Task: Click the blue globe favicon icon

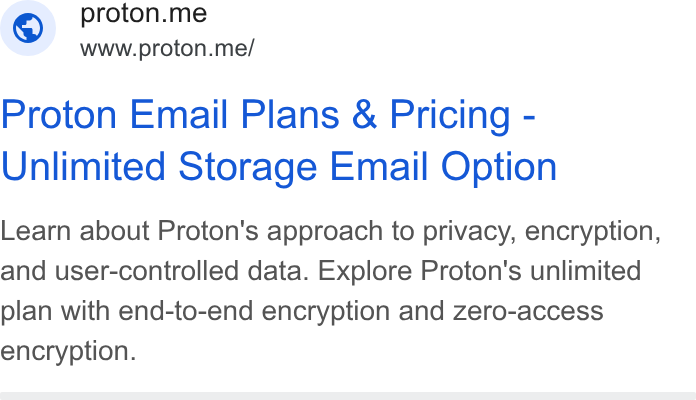Action: (x=28, y=28)
